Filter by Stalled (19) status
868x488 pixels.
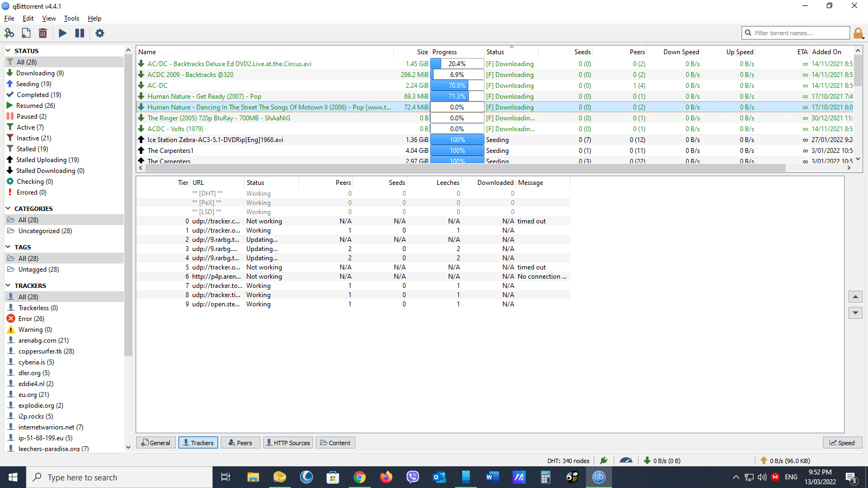pos(65,149)
